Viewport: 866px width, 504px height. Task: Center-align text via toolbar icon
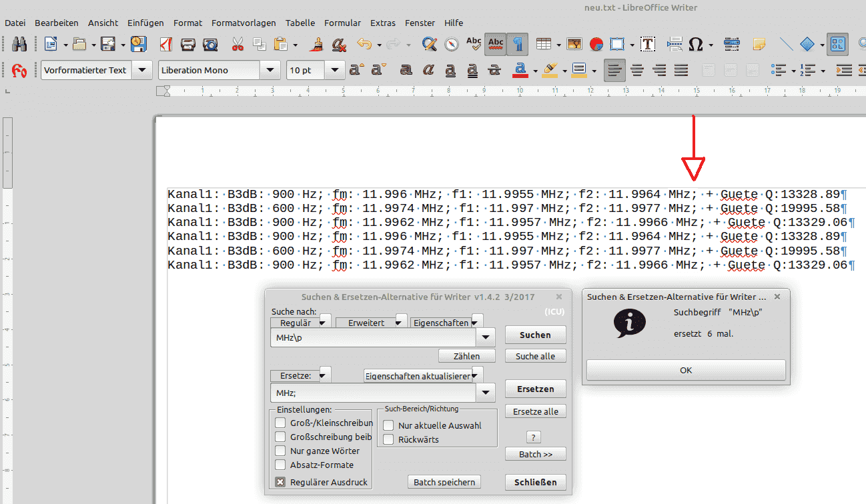pyautogui.click(x=637, y=70)
